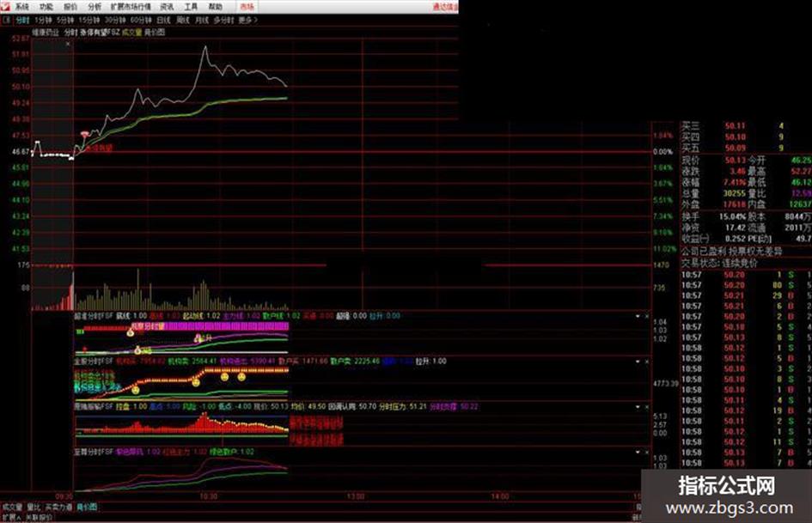
Task: Close the 控盘 indicator panel
Action: click(647, 407)
